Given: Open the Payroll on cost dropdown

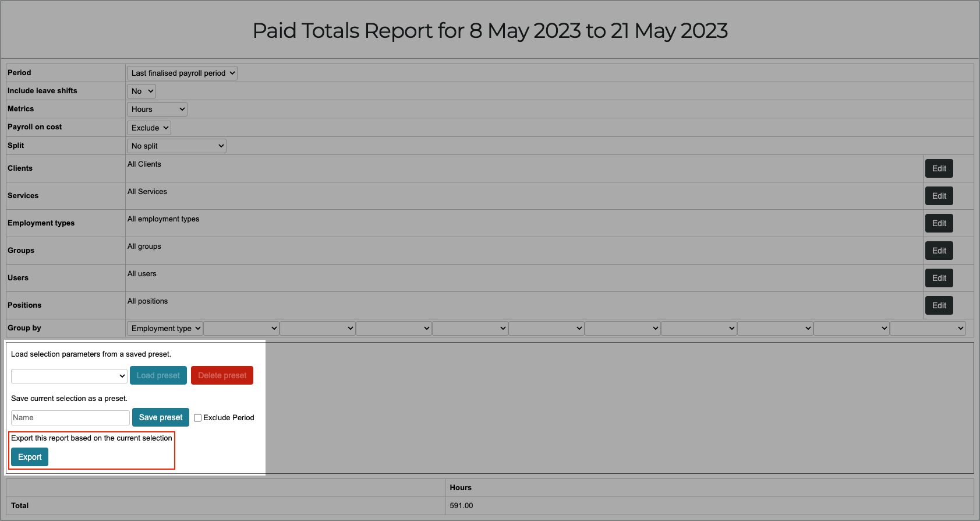Looking at the screenshot, I should [149, 128].
